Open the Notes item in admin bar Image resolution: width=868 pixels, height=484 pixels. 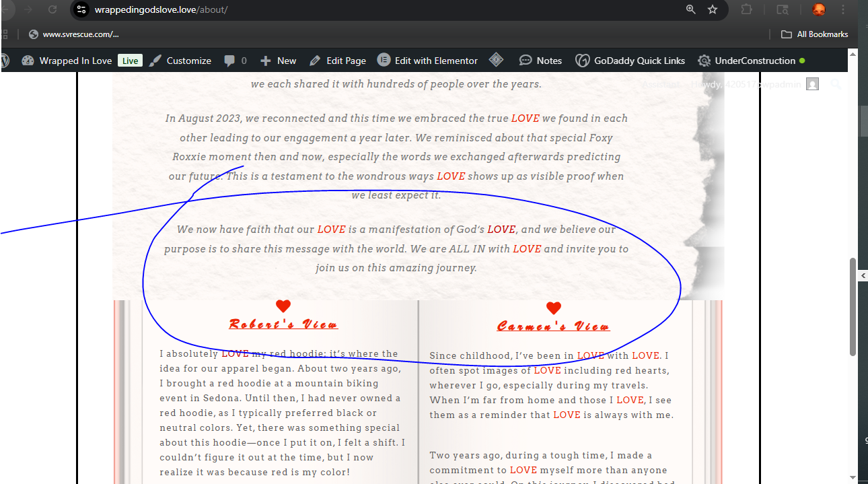(x=540, y=61)
